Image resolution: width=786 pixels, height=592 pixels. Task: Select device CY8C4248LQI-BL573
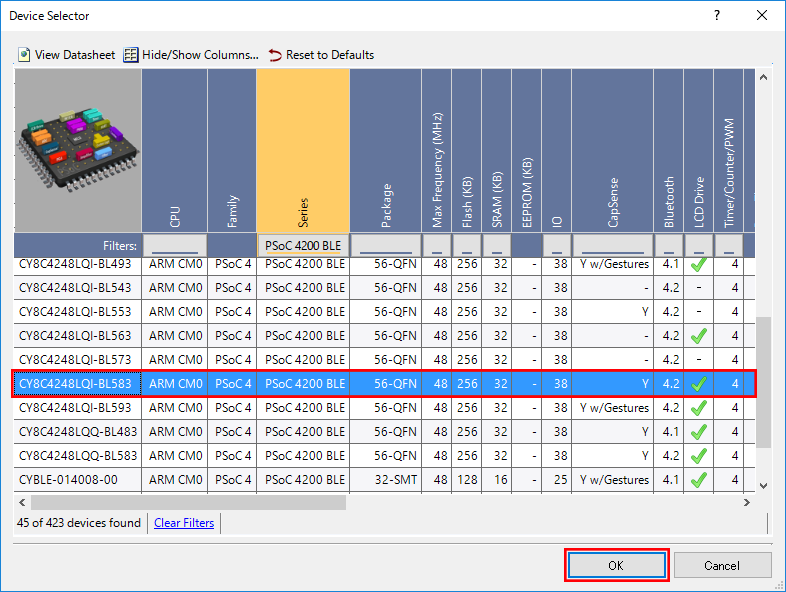(384, 360)
